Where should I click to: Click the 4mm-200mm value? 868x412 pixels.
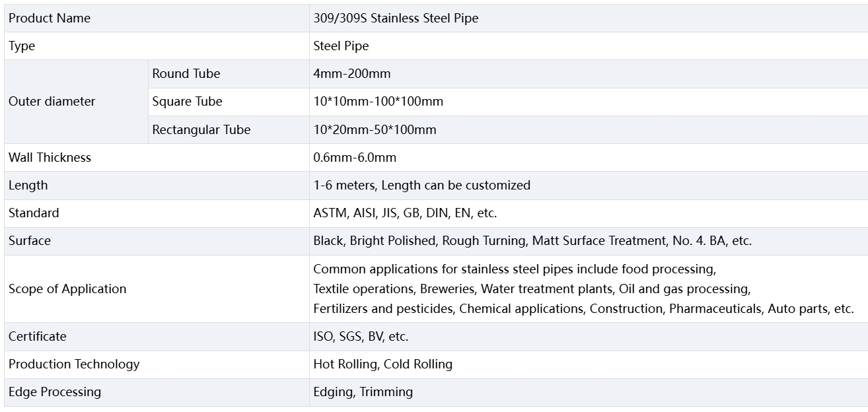351,74
